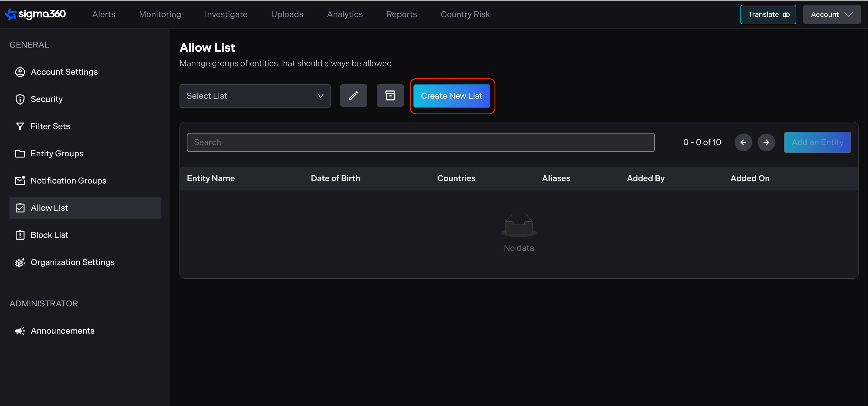
Task: Go to previous page arrow
Action: pos(743,142)
